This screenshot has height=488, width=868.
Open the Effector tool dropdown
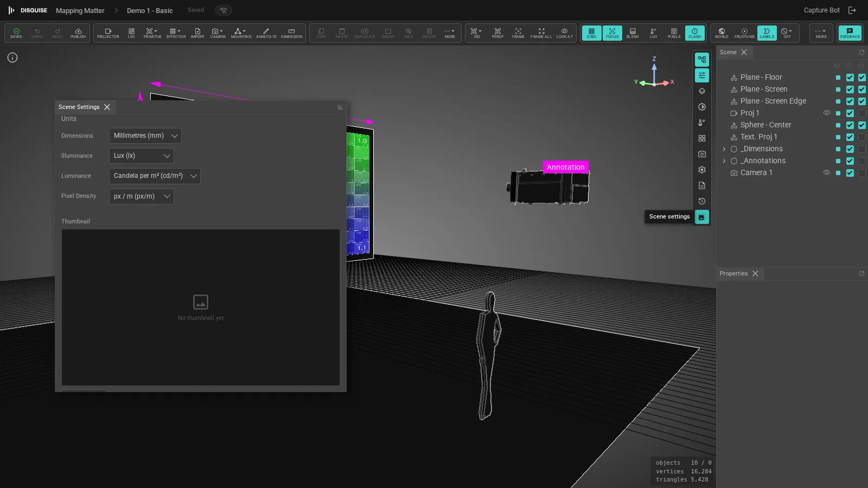pos(176,33)
